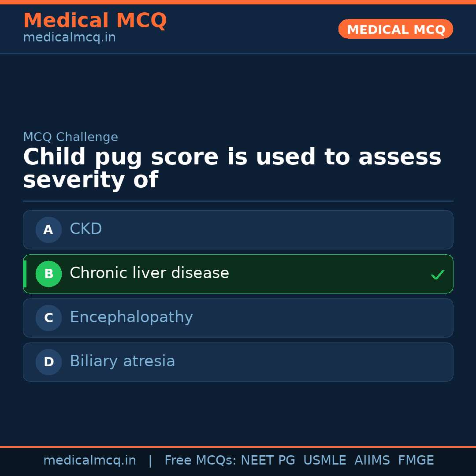Select answer option C, Encephalopathy
The height and width of the screenshot is (476, 476).
pos(238,318)
